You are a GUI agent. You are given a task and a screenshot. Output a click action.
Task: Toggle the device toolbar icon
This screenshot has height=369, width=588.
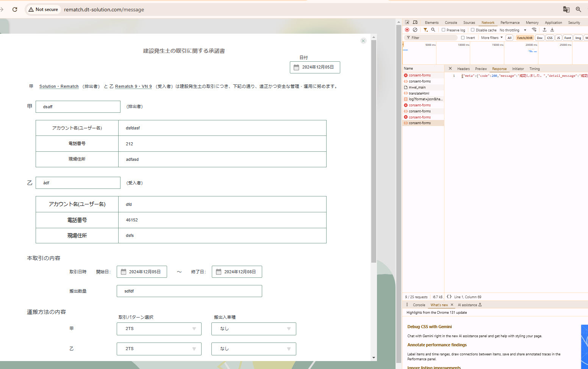pos(415,22)
